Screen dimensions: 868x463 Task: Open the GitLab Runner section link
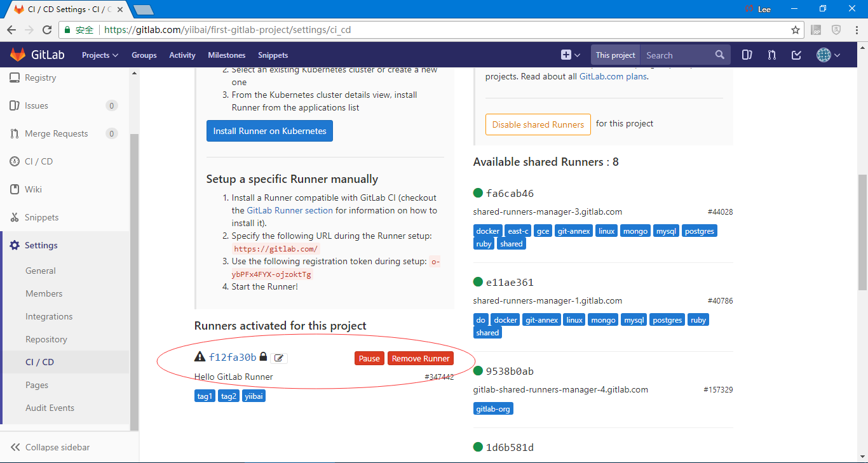click(x=290, y=210)
